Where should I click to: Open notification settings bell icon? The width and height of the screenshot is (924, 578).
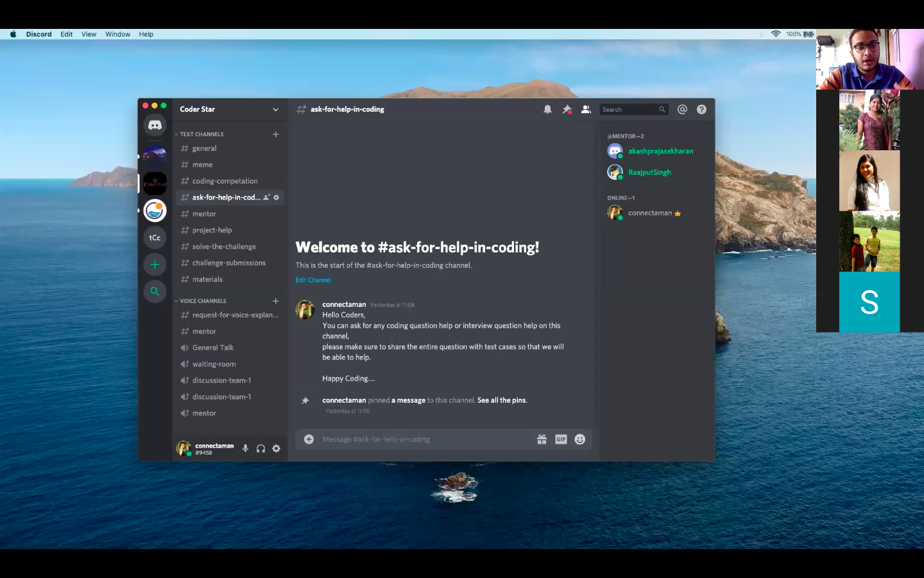(x=547, y=110)
